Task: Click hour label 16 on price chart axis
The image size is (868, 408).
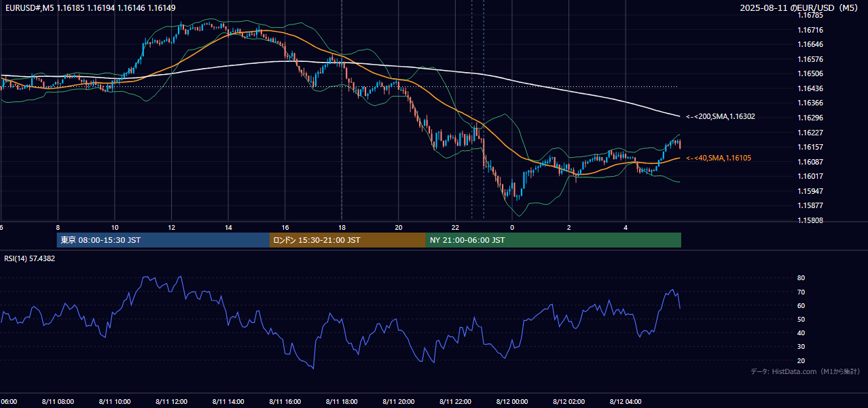Action: click(x=285, y=228)
